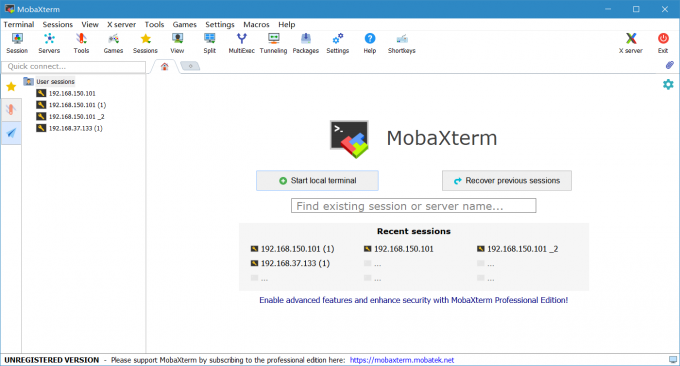This screenshot has height=366, width=680.
Task: Open the Settings toolbar icon
Action: click(x=338, y=43)
